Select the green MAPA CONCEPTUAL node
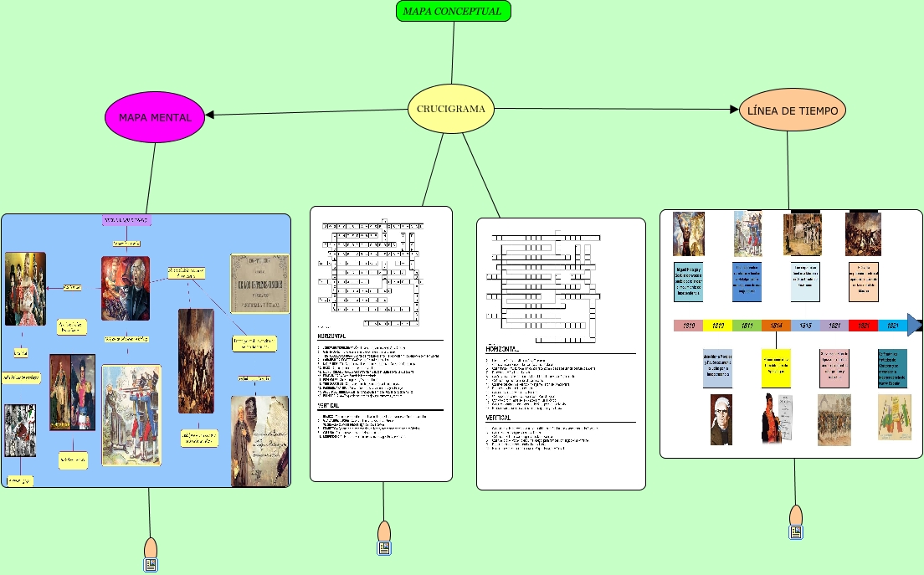 452,12
